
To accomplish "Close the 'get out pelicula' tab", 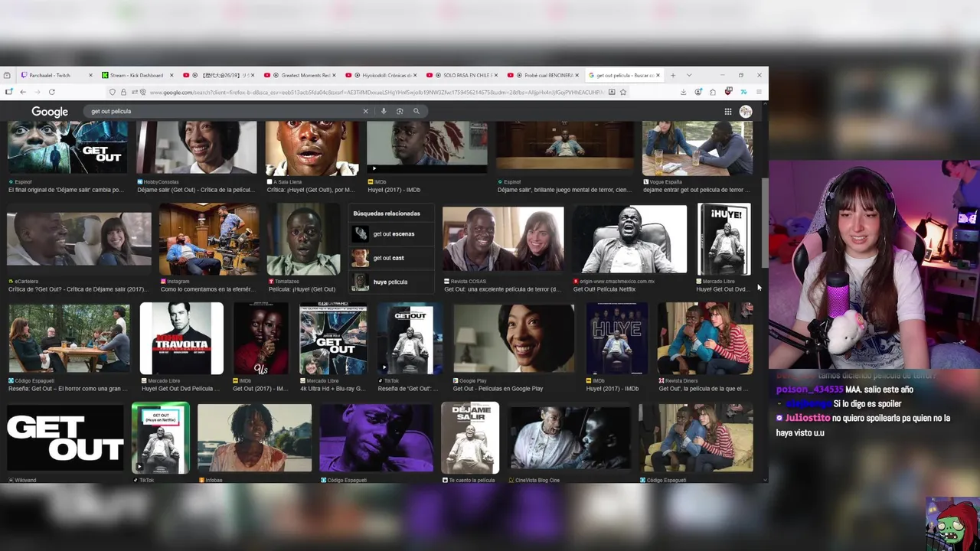I will (x=658, y=75).
